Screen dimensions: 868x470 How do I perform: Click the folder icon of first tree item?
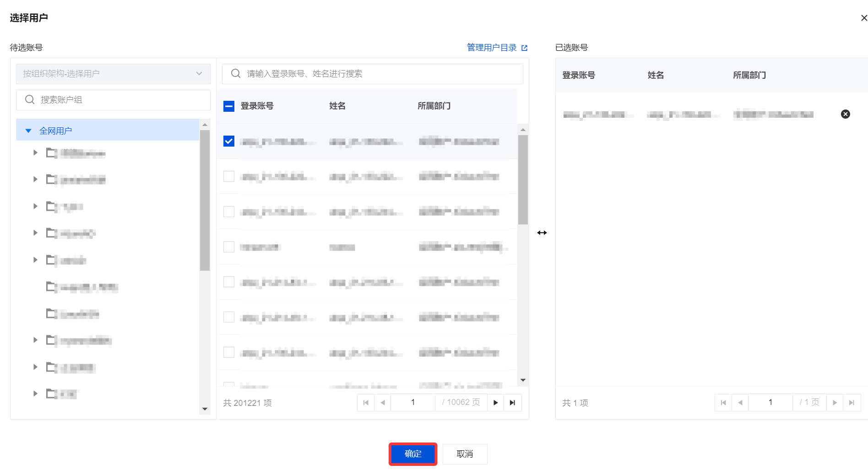point(51,153)
